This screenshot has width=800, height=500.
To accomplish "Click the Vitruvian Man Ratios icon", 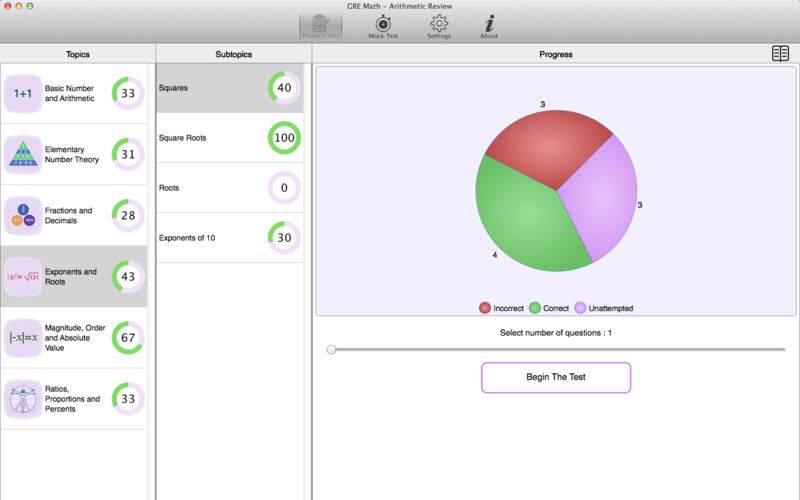I will pos(23,399).
